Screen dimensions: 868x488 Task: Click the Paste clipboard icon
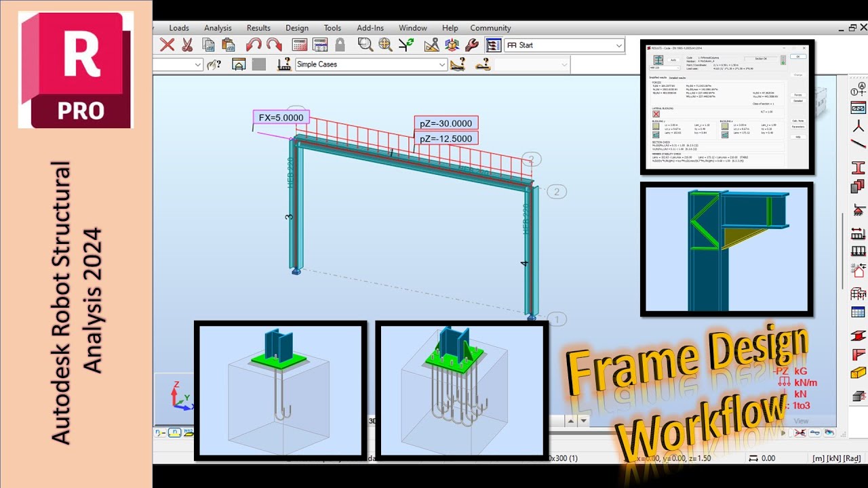click(x=229, y=45)
